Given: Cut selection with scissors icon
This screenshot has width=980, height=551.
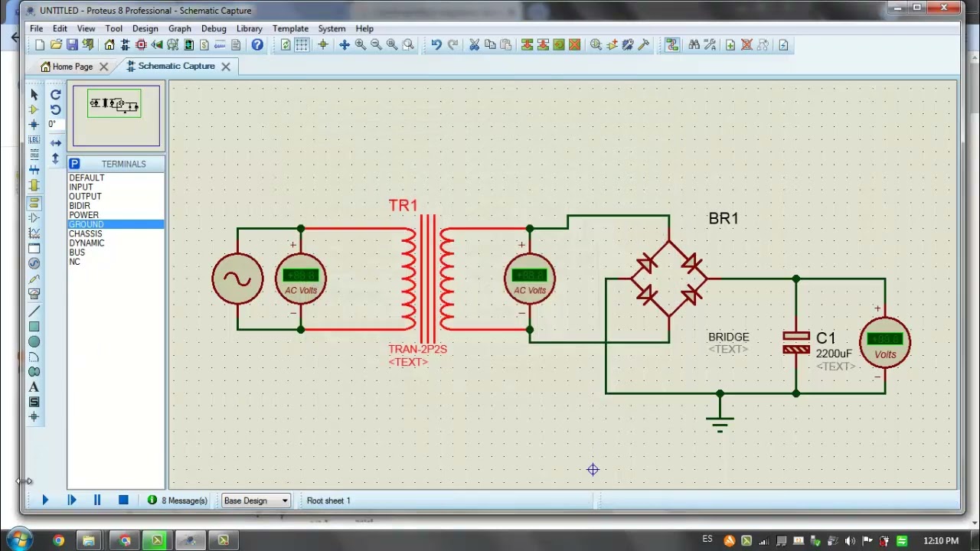Looking at the screenshot, I should click(474, 45).
